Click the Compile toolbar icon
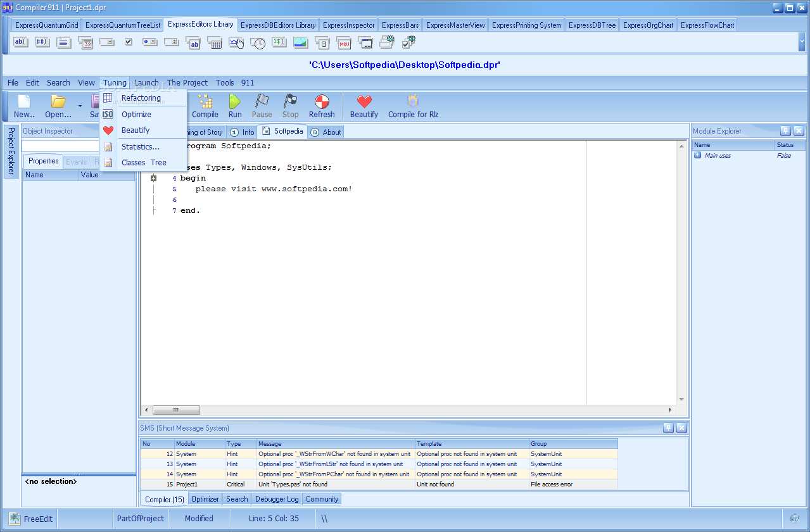Viewport: 810px width, 532px height. click(205, 101)
